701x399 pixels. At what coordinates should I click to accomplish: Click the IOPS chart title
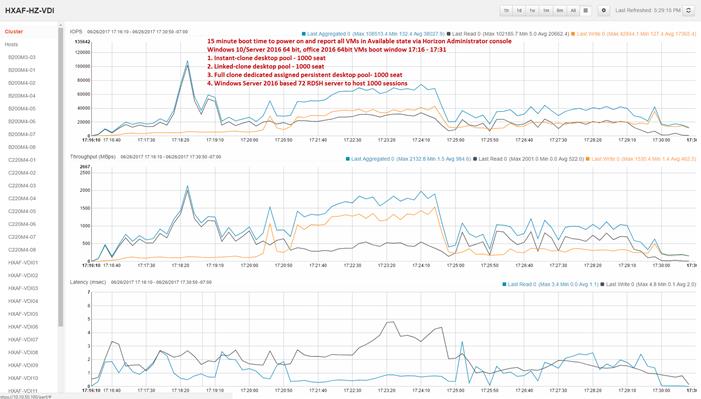76,32
